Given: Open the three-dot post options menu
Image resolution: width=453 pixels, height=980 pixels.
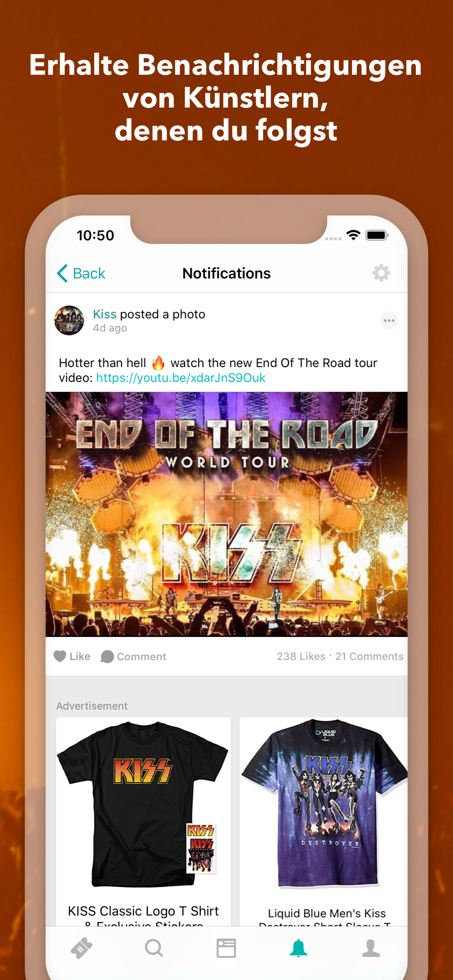Looking at the screenshot, I should 389,320.
